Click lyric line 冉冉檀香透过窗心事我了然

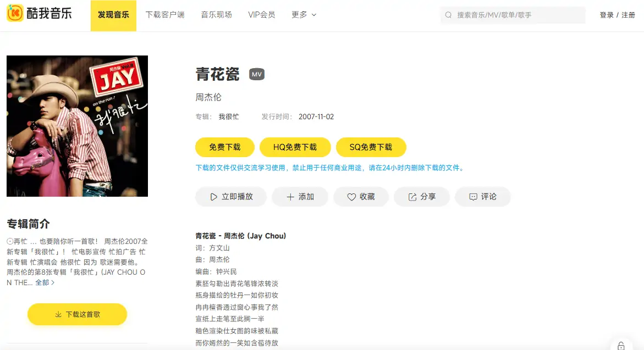237,307
